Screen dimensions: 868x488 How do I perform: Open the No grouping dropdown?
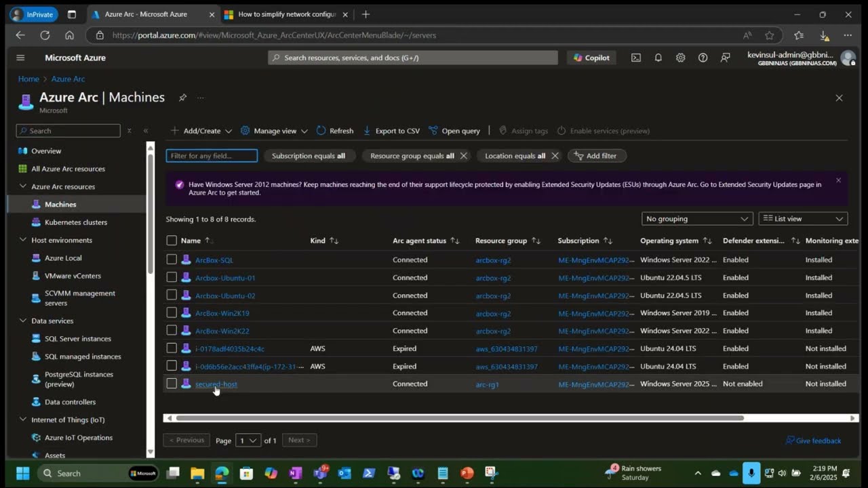pyautogui.click(x=697, y=219)
